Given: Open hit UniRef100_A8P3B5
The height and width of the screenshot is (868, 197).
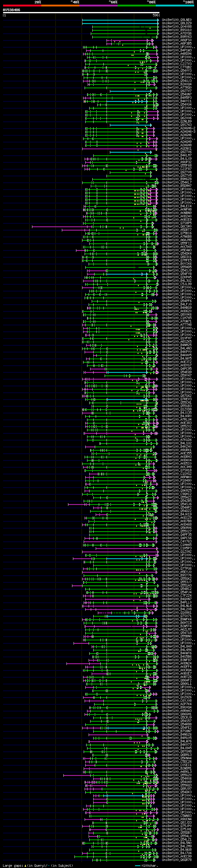Looking at the screenshot, I should (176, 44).
